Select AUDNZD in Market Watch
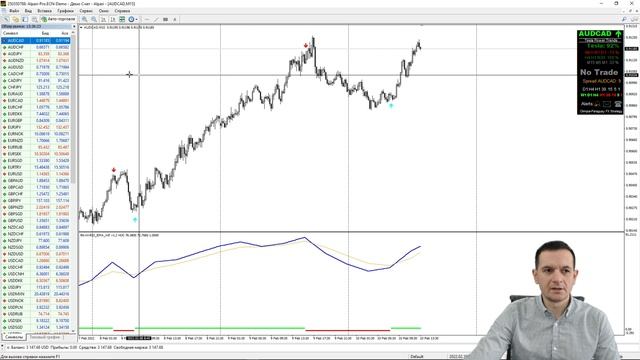This screenshot has width=640, height=360. [36, 60]
